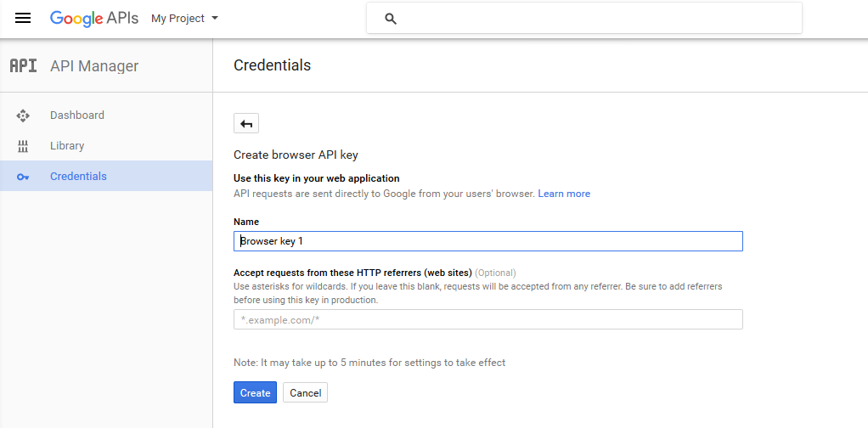The width and height of the screenshot is (868, 428).
Task: Focus the top search bar field
Action: (x=595, y=19)
